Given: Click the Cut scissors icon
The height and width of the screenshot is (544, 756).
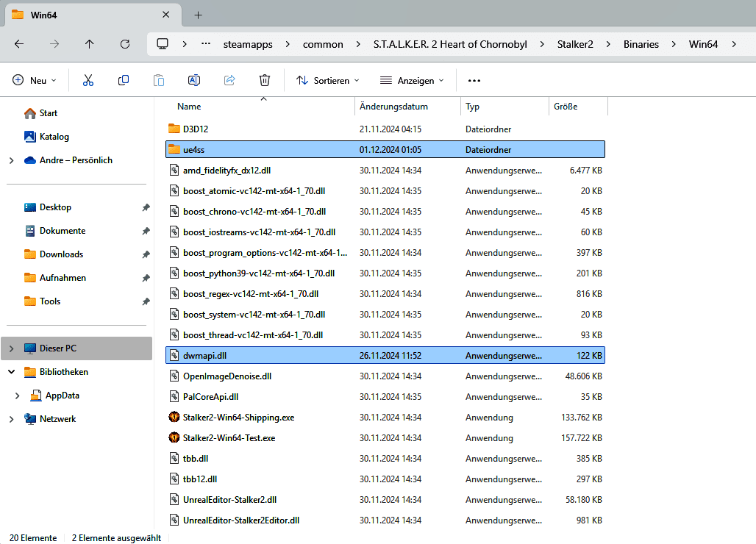Looking at the screenshot, I should 88,80.
